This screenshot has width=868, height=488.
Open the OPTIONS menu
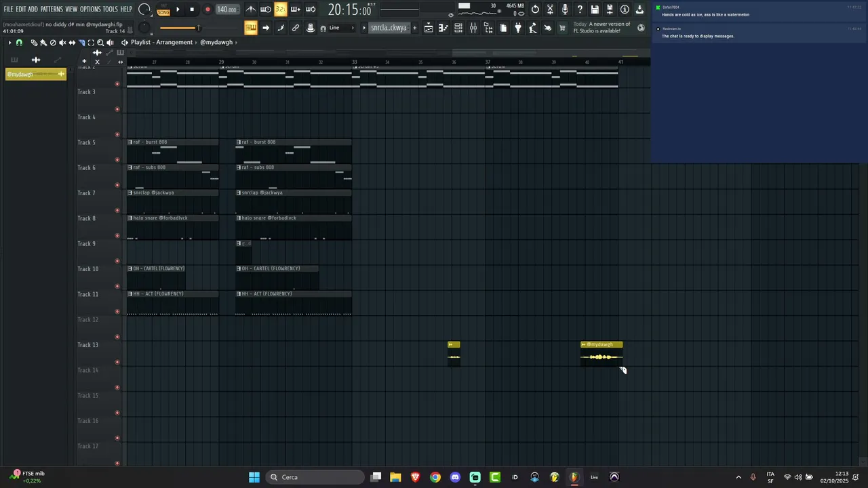[90, 9]
